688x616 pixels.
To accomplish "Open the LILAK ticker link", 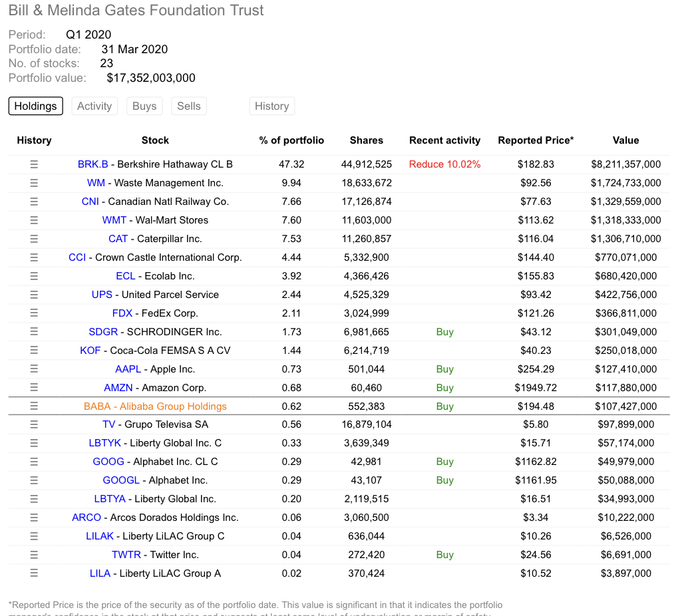I will [x=100, y=537].
